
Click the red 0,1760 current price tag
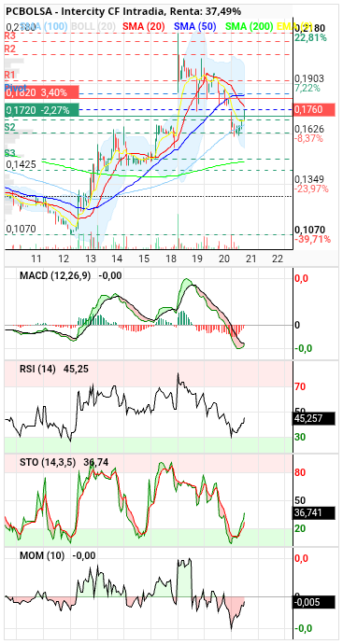pos(314,109)
